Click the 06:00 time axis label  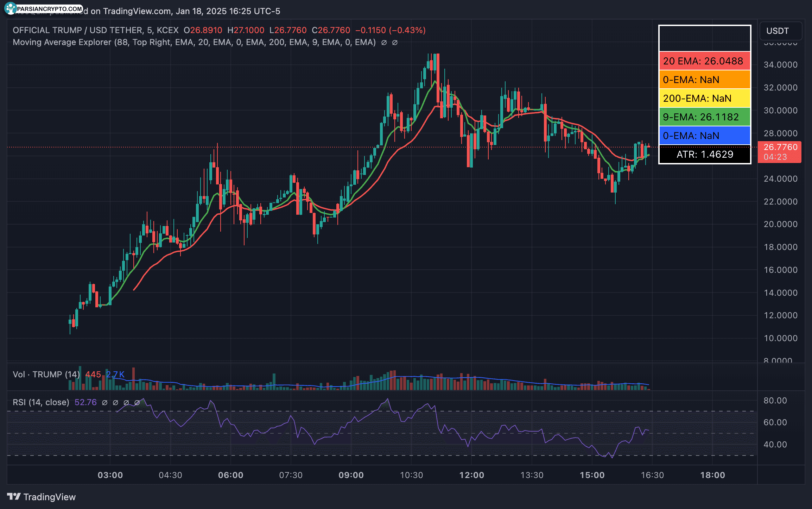click(230, 475)
